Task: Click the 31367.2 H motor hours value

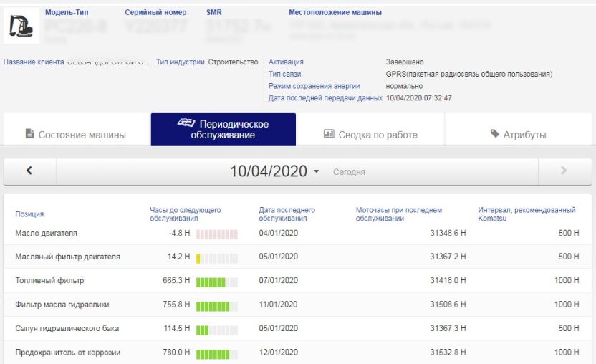Action: pos(448,257)
